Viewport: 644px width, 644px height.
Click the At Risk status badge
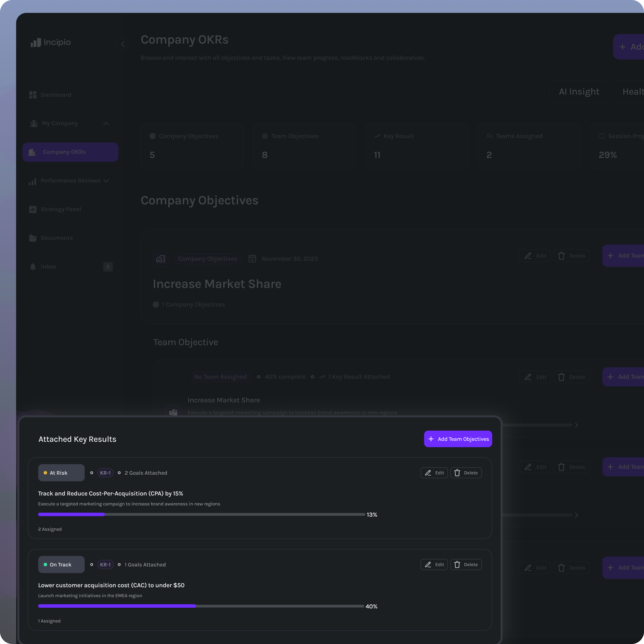tap(61, 473)
